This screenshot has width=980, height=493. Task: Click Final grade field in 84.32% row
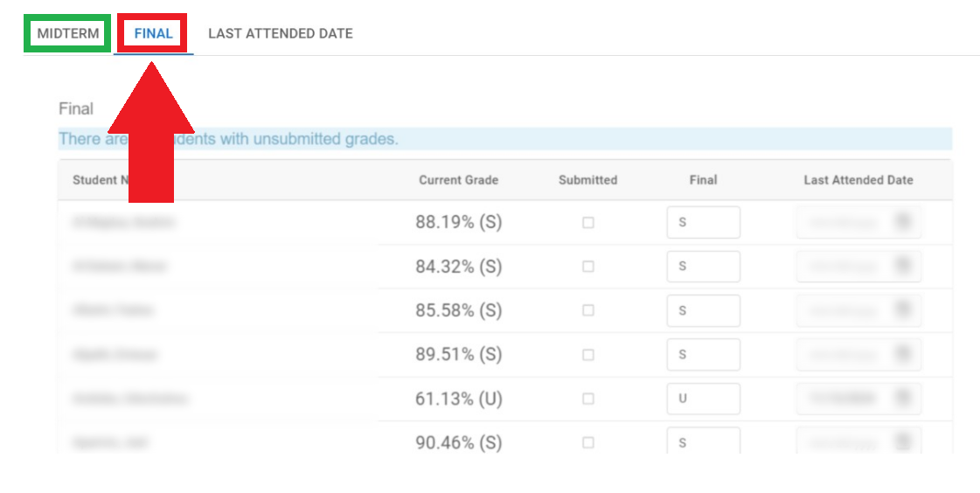[703, 267]
